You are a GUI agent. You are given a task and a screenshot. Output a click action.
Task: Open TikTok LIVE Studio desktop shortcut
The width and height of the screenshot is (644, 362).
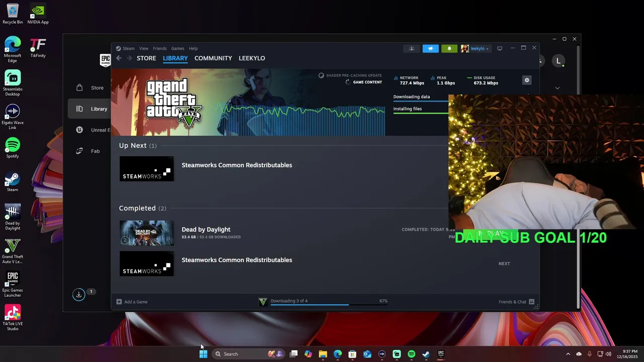pos(13,318)
